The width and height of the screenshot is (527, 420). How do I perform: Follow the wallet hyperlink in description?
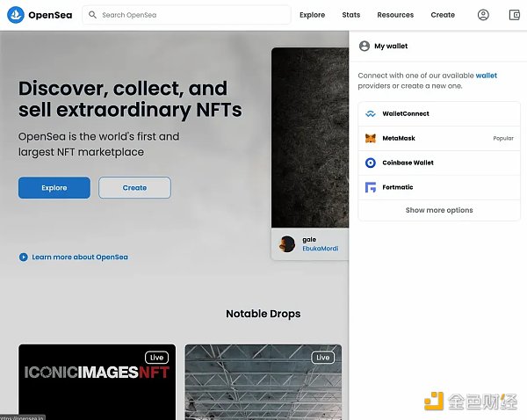coord(486,76)
